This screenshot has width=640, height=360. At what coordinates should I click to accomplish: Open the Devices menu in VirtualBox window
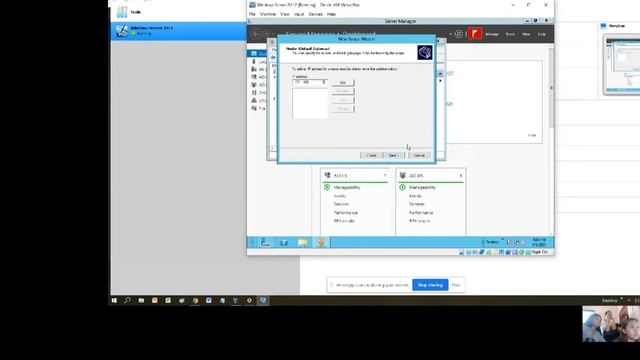[316, 14]
